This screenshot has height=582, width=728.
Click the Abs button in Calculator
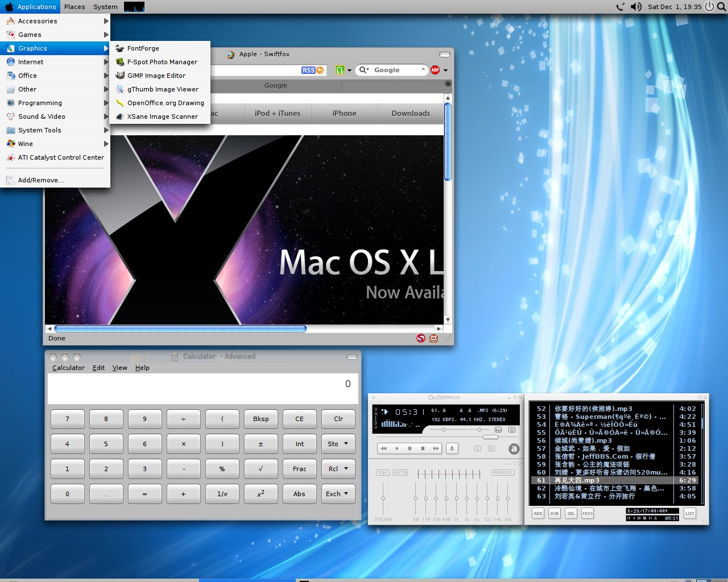(x=300, y=494)
